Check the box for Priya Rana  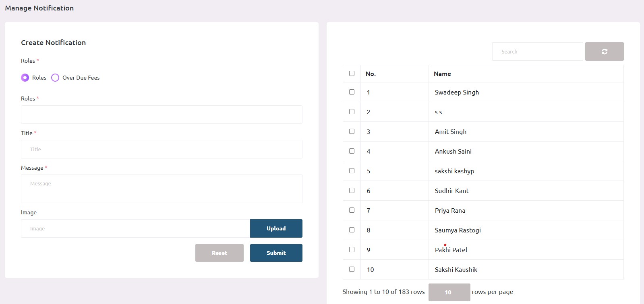pyautogui.click(x=352, y=210)
